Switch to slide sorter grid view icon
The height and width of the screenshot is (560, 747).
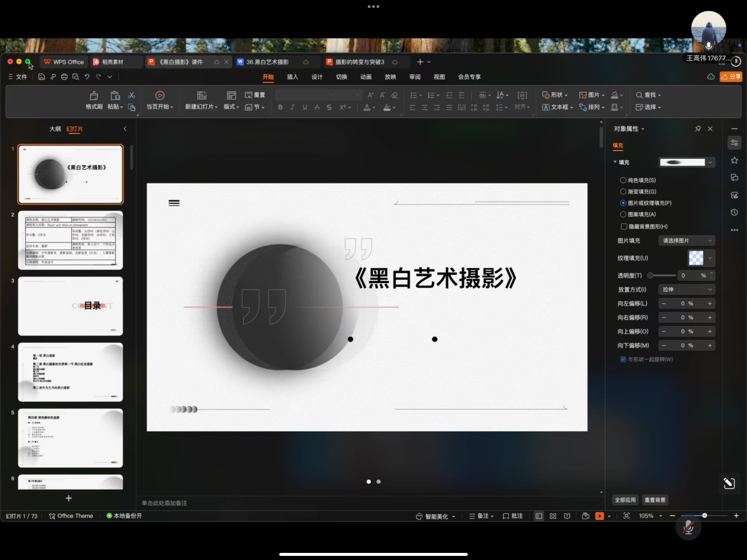click(x=553, y=516)
